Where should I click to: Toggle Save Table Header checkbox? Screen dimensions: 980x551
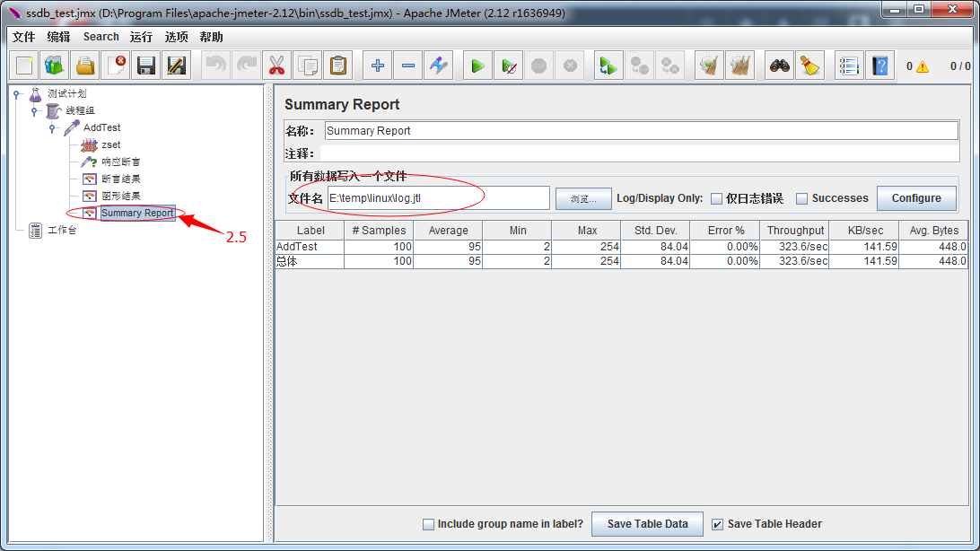coord(718,525)
